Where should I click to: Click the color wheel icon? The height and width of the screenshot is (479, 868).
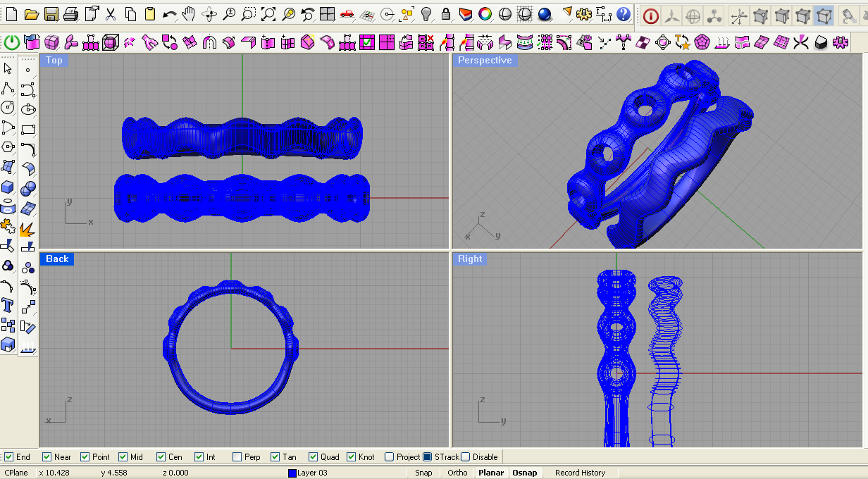click(485, 13)
